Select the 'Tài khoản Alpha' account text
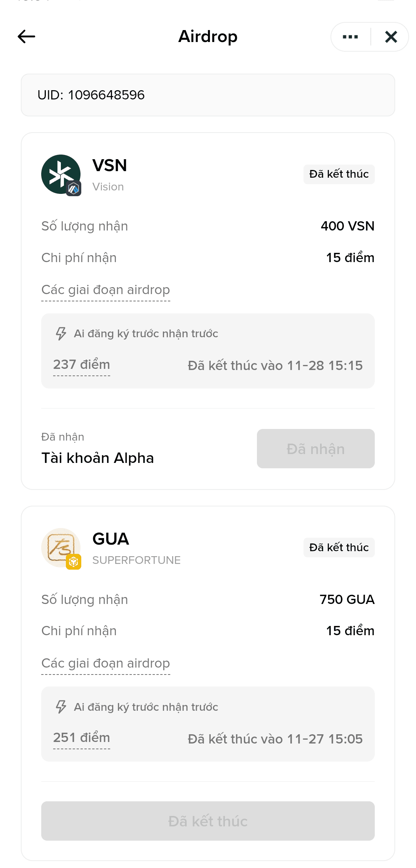416x868 pixels. (x=97, y=458)
